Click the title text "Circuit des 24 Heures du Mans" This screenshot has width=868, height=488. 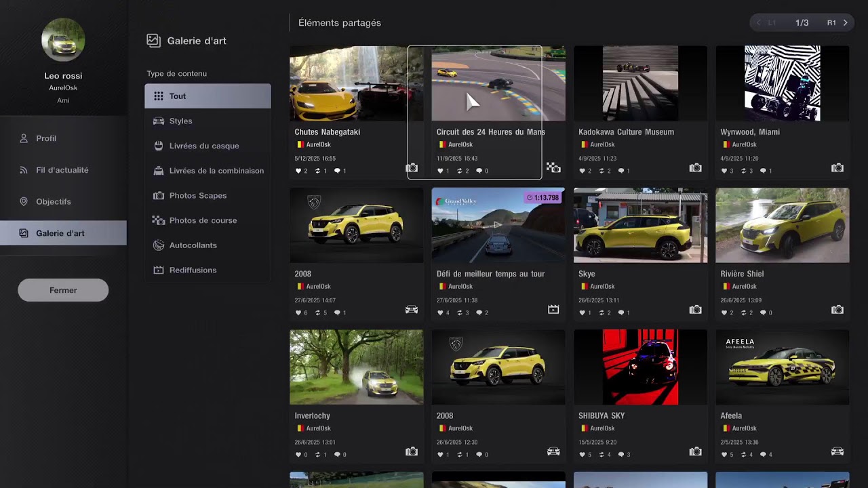(491, 132)
